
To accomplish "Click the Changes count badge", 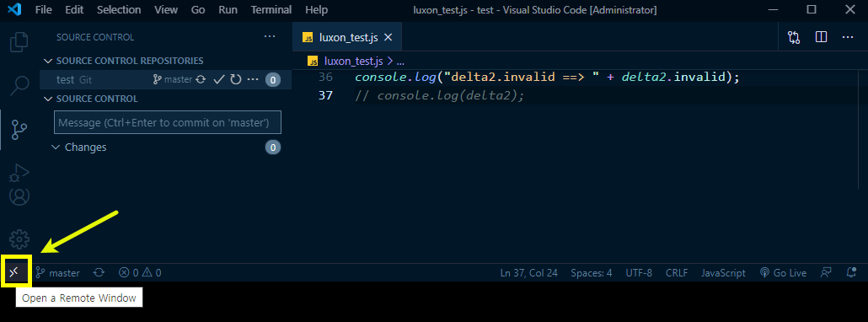I will pos(272,148).
